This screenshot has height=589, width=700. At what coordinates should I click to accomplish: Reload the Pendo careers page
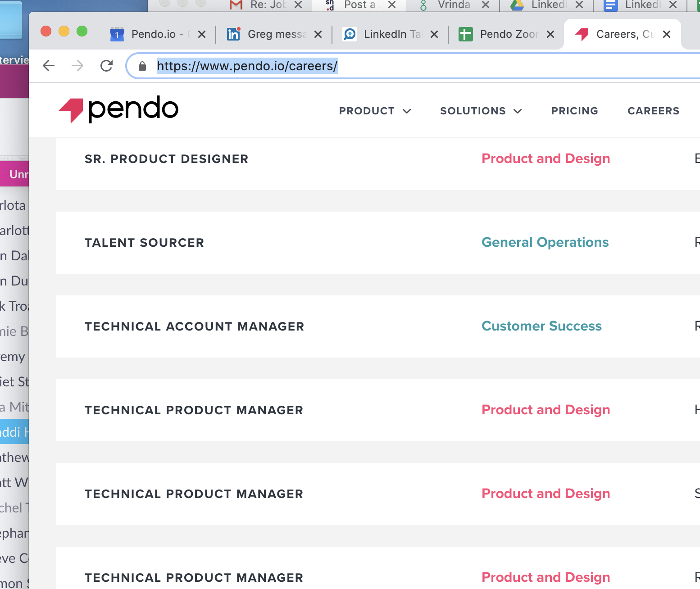pyautogui.click(x=106, y=66)
